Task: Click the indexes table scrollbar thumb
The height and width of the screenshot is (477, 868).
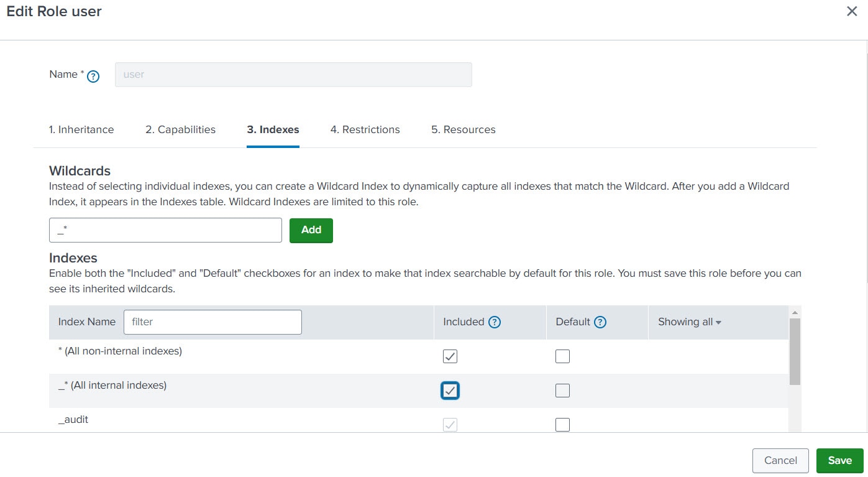Action: tap(795, 351)
